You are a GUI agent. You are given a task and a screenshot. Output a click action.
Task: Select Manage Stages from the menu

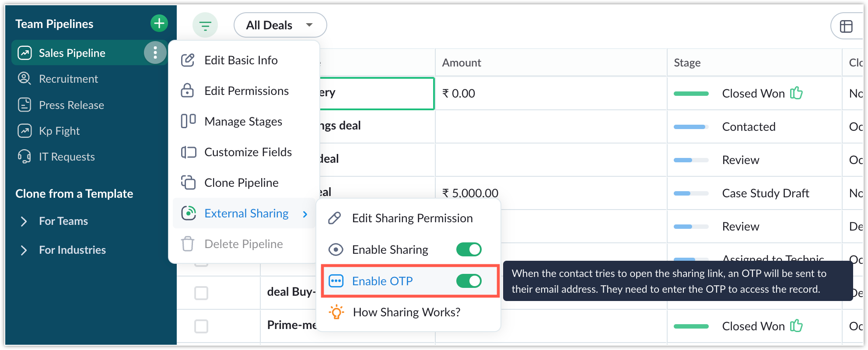243,122
